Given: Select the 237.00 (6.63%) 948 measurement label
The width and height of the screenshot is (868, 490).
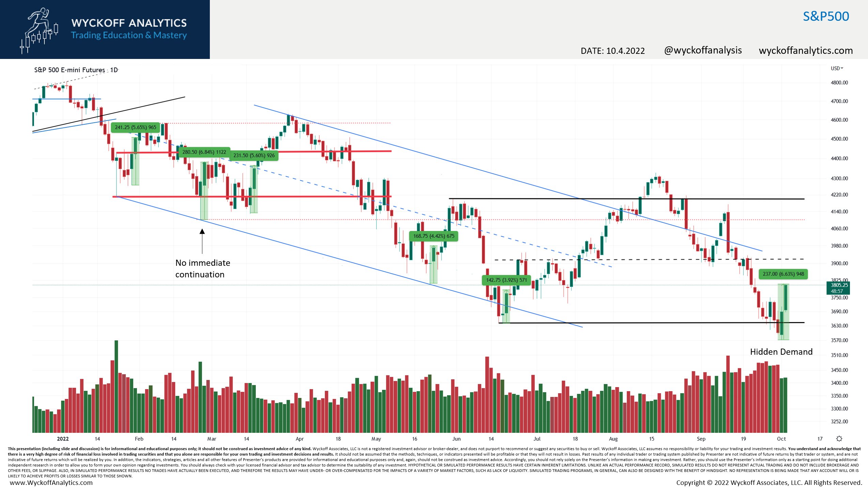Looking at the screenshot, I should click(783, 274).
